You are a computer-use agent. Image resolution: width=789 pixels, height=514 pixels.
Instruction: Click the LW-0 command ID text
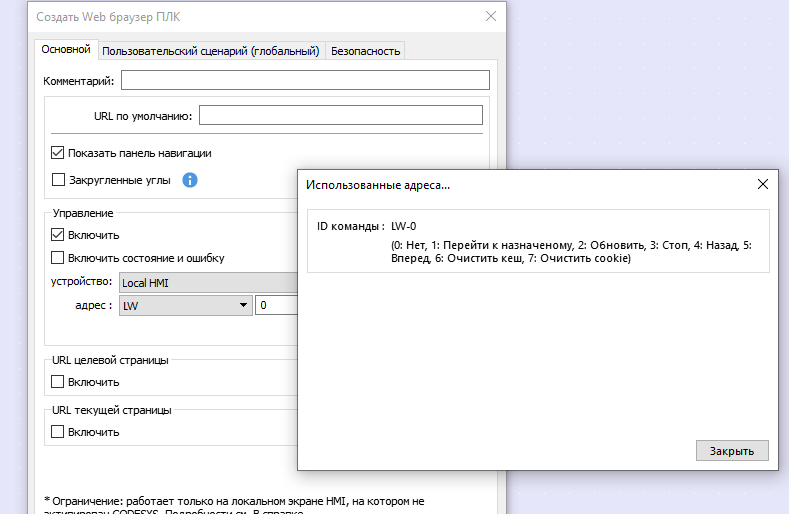click(x=404, y=226)
